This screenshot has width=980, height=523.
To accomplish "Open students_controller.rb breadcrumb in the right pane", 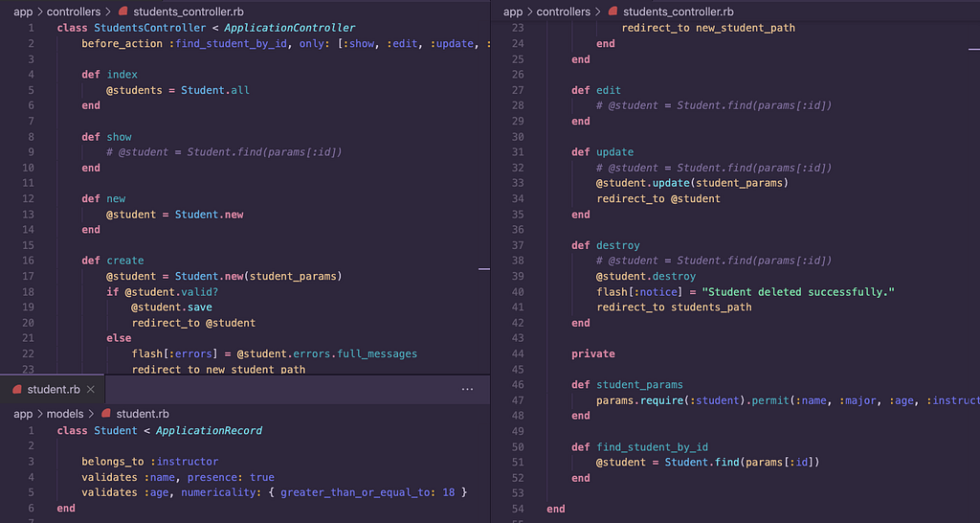I will click(679, 11).
